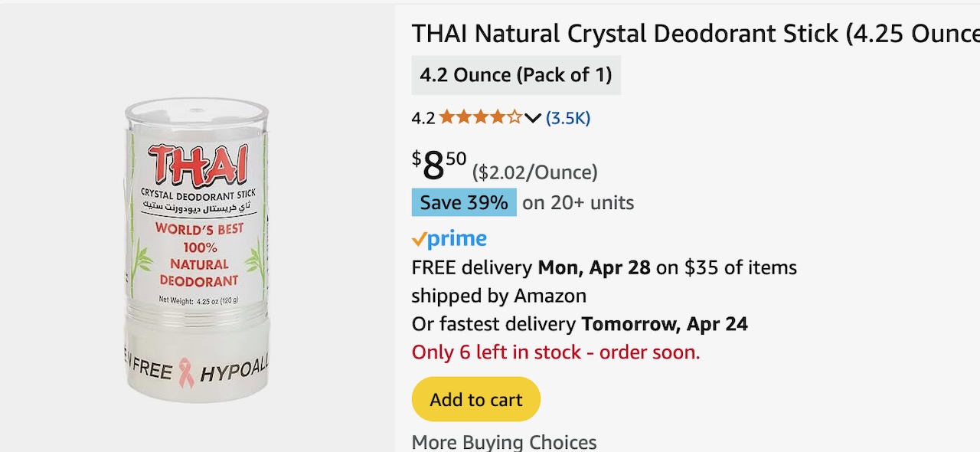This screenshot has height=452, width=980.
Task: Open the THAI deodorant product image
Action: point(198,249)
